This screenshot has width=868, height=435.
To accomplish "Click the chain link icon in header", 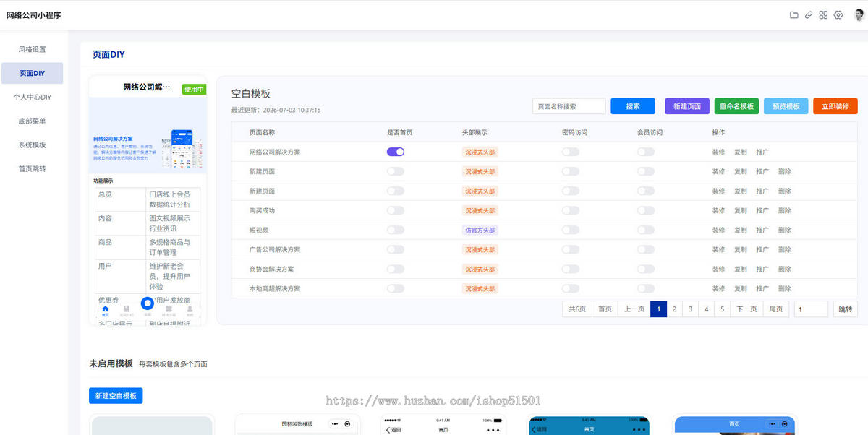I will click(x=809, y=15).
